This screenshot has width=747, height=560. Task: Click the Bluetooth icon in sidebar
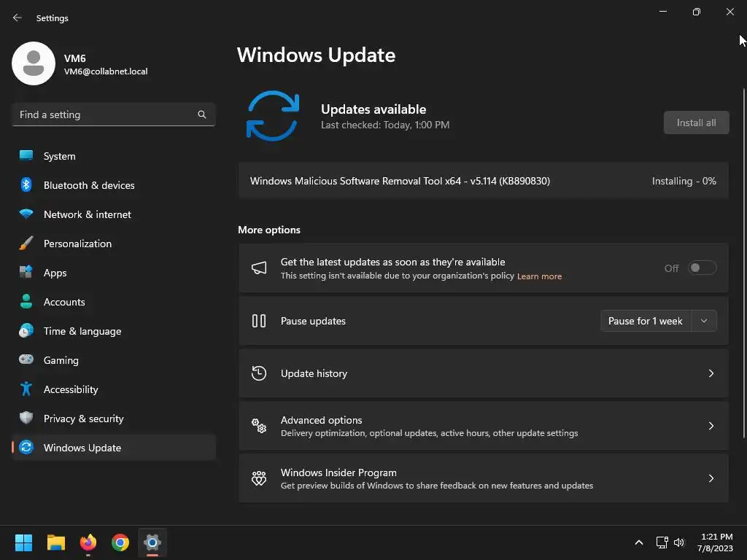(x=26, y=184)
